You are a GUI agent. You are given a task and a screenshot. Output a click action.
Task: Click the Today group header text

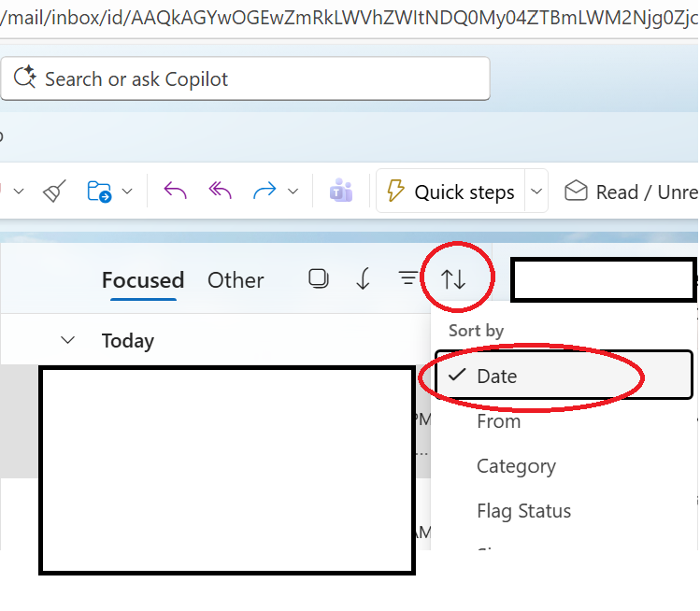pyautogui.click(x=128, y=341)
